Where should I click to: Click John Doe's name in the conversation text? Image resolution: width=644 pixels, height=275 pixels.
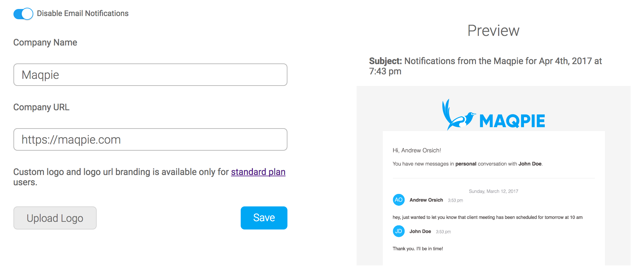tap(530, 163)
